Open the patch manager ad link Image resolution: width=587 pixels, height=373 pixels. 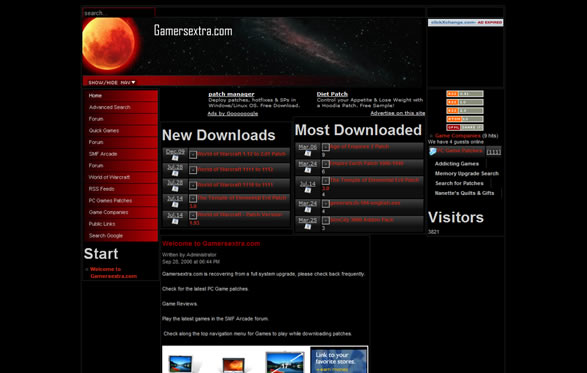[231, 94]
